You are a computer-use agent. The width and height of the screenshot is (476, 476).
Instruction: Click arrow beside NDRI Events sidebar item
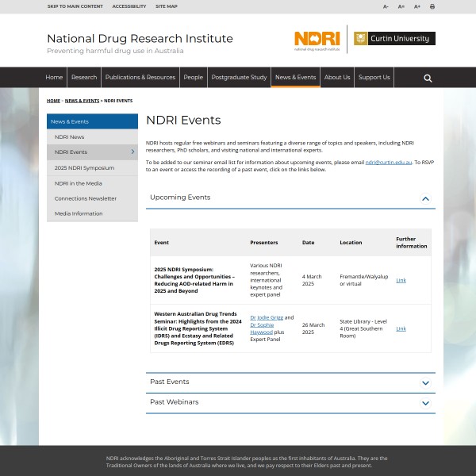pos(132,152)
